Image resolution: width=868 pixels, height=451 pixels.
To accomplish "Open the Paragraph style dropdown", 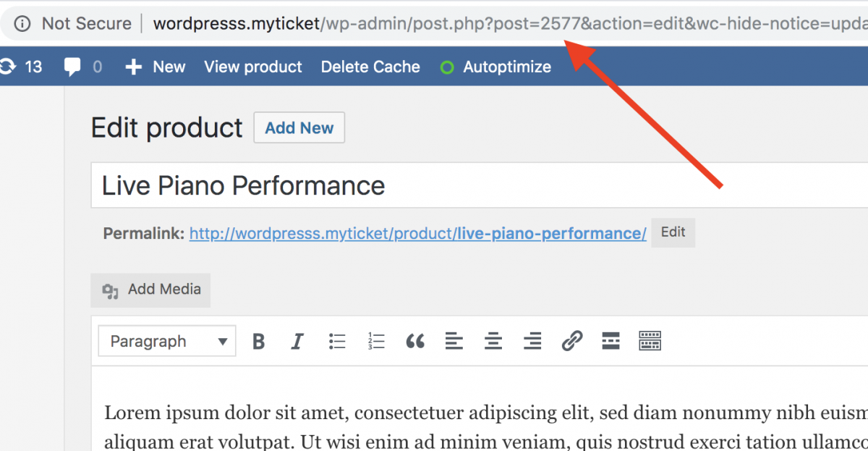I will 166,340.
